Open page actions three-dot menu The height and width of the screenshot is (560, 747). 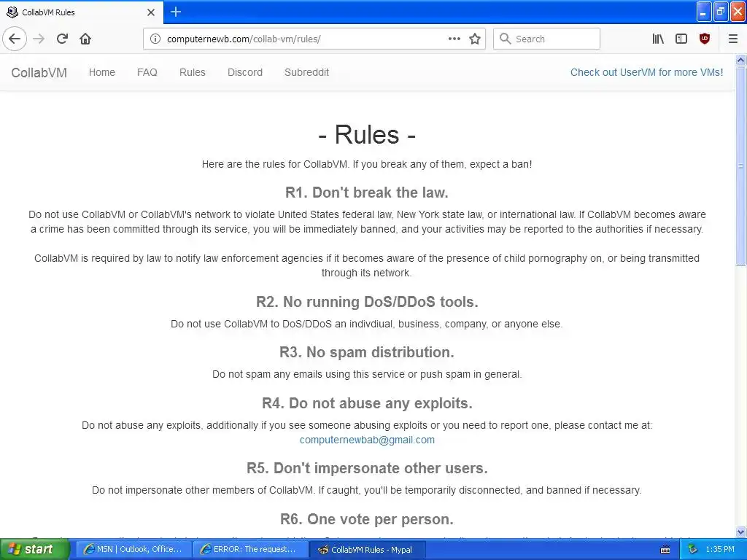click(454, 39)
